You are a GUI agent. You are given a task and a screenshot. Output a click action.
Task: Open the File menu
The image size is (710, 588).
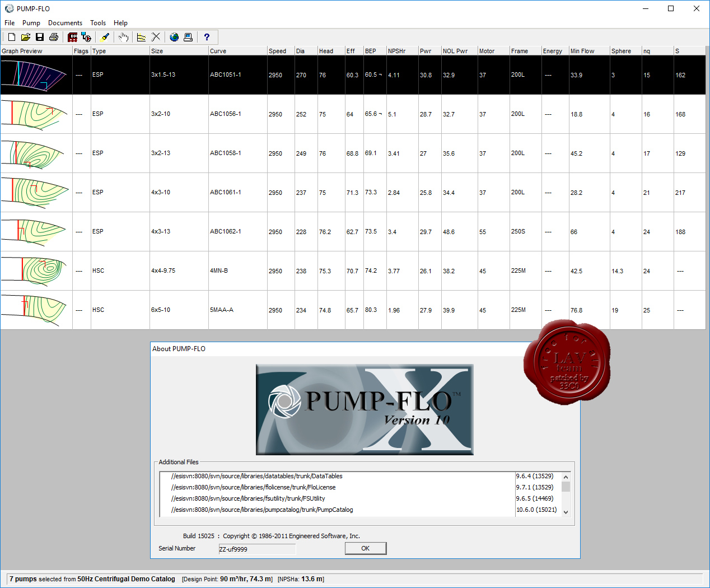click(x=10, y=23)
